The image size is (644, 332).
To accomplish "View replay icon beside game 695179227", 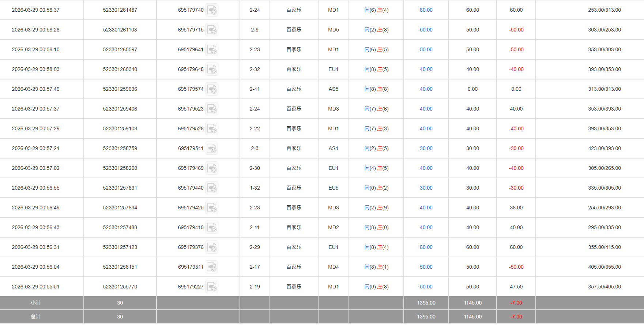I will tap(212, 287).
